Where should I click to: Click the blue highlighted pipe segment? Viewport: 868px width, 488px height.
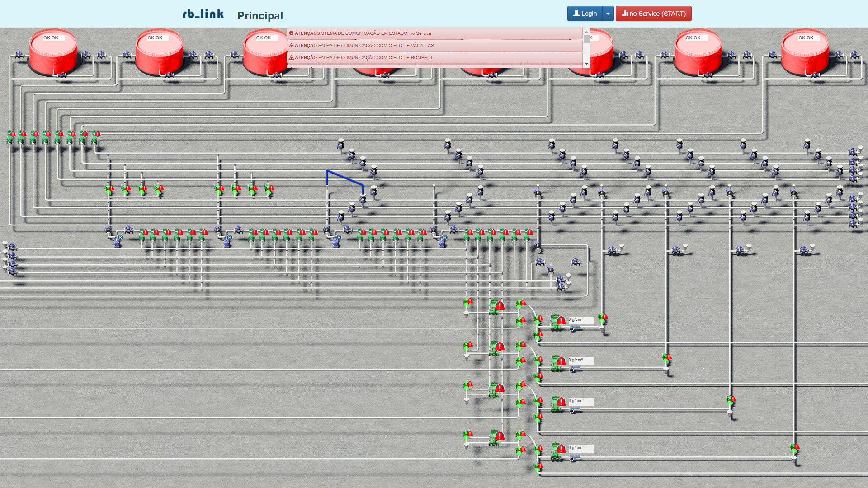(344, 178)
